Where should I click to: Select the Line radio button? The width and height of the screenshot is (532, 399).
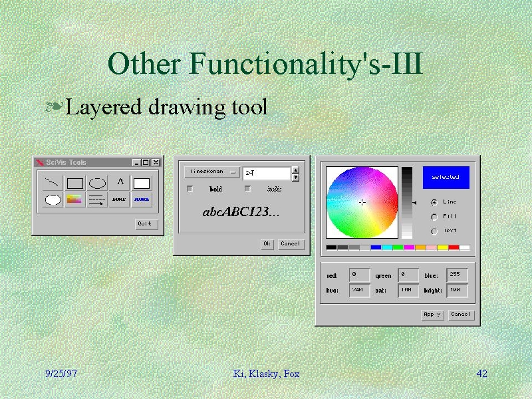click(x=434, y=202)
